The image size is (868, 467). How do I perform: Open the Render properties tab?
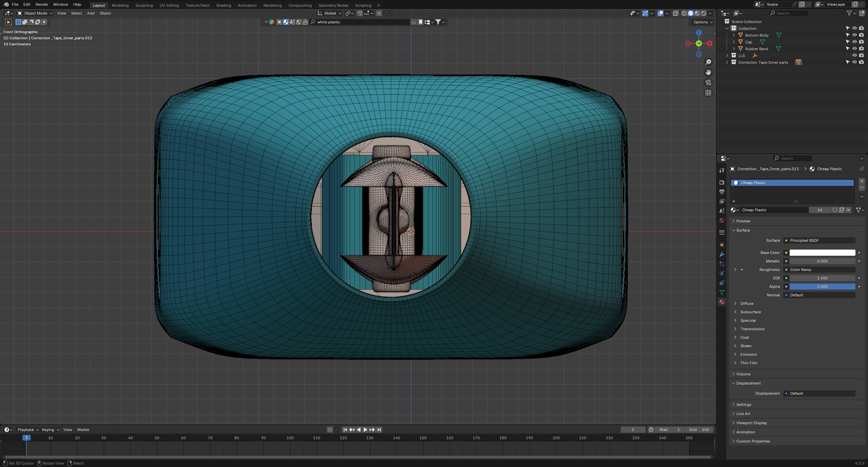(x=722, y=182)
